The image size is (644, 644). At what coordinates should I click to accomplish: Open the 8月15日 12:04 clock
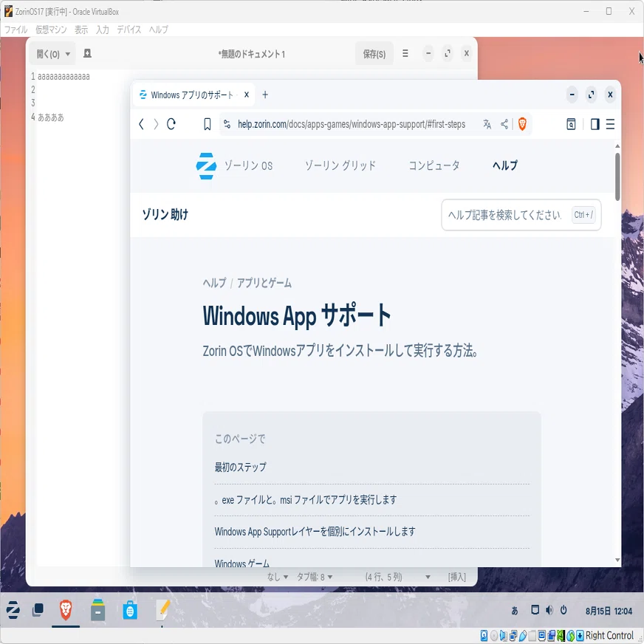609,611
